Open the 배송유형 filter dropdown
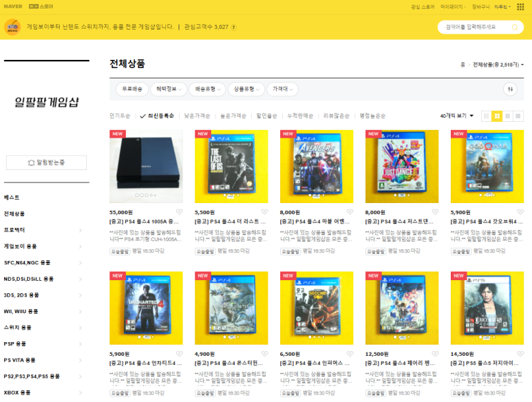This screenshot has height=402, width=532. (207, 89)
